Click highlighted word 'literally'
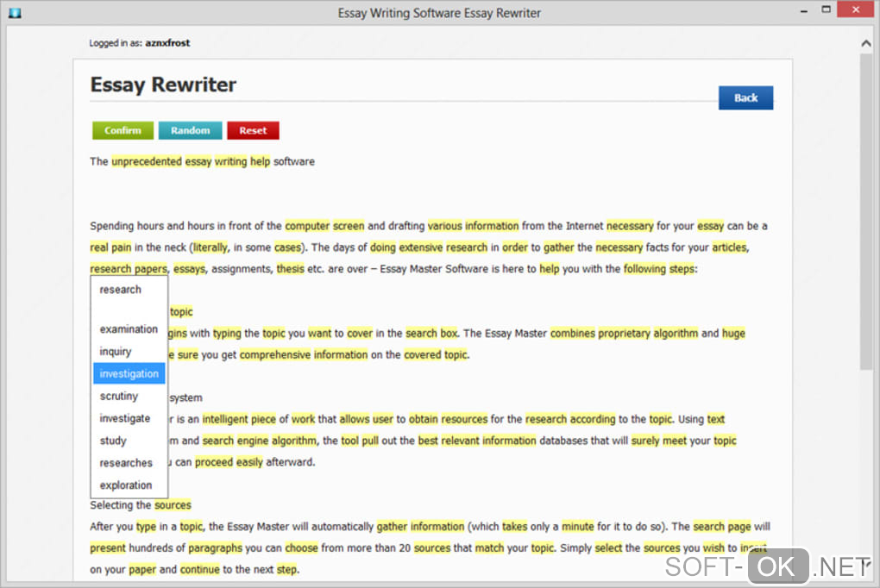880x588 pixels. [211, 247]
